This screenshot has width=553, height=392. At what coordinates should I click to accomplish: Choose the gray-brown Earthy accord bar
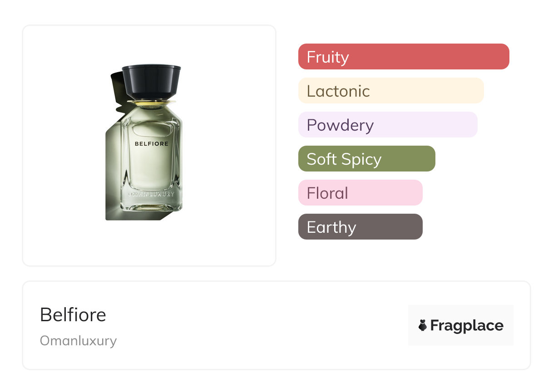point(360,227)
